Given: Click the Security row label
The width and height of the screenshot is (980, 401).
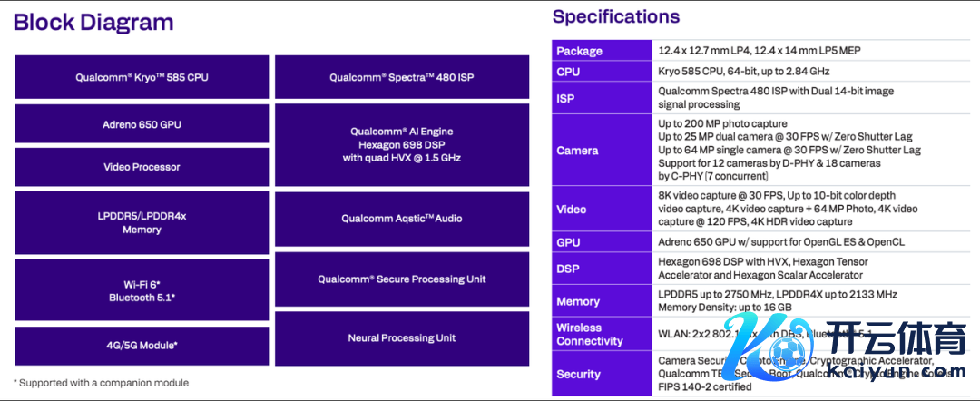Looking at the screenshot, I should (x=578, y=374).
